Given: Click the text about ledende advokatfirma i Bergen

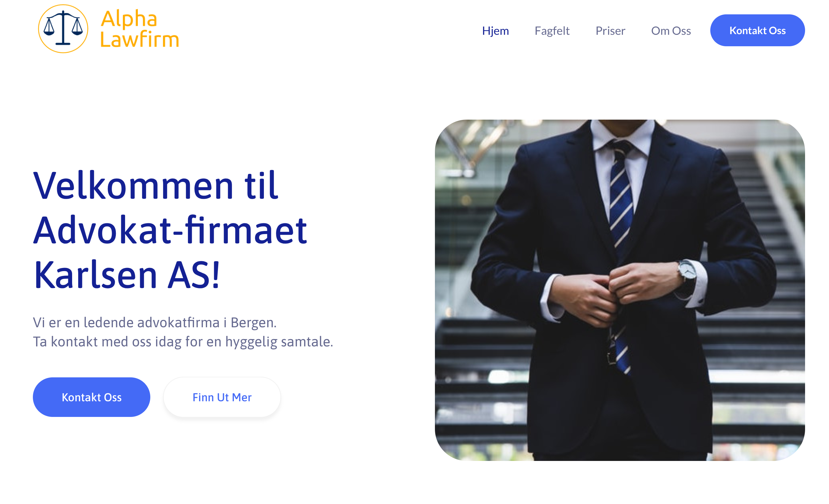Looking at the screenshot, I should point(155,322).
